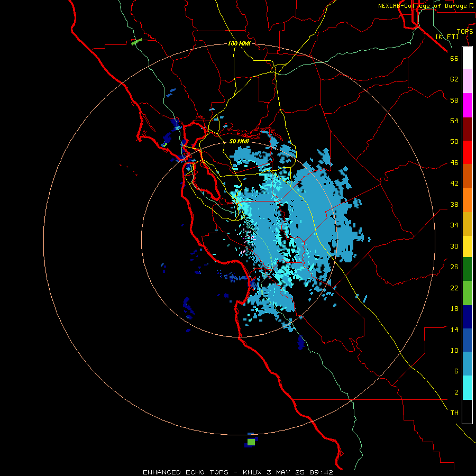Click the "66" scale label
This screenshot has height=476, width=476.
pyautogui.click(x=454, y=58)
